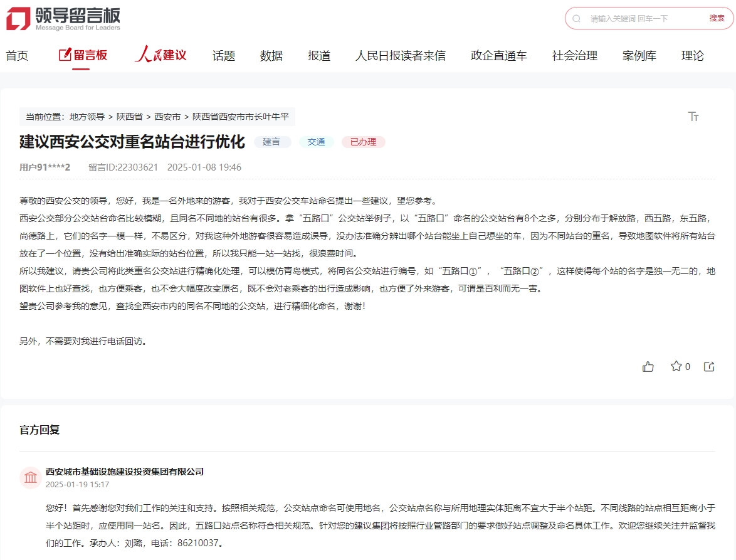This screenshot has width=736, height=560.
Task: Open the 首页 nav item
Action: (17, 56)
